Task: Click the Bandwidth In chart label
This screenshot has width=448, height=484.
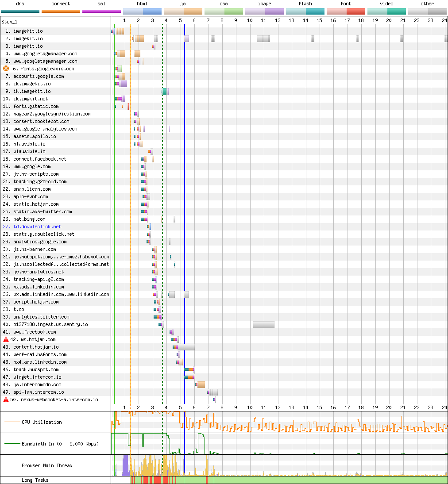Action: (60, 444)
